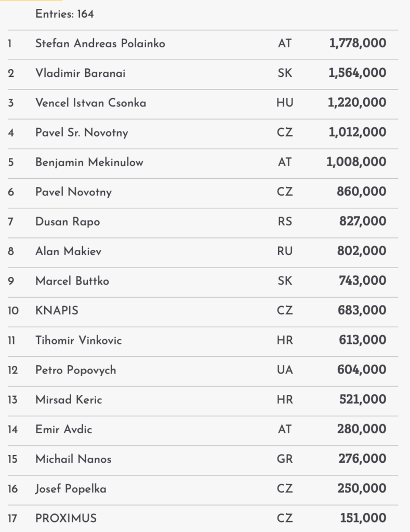Screen dimensions: 410x532
Task: Click the GR country code
Action: pos(285,459)
